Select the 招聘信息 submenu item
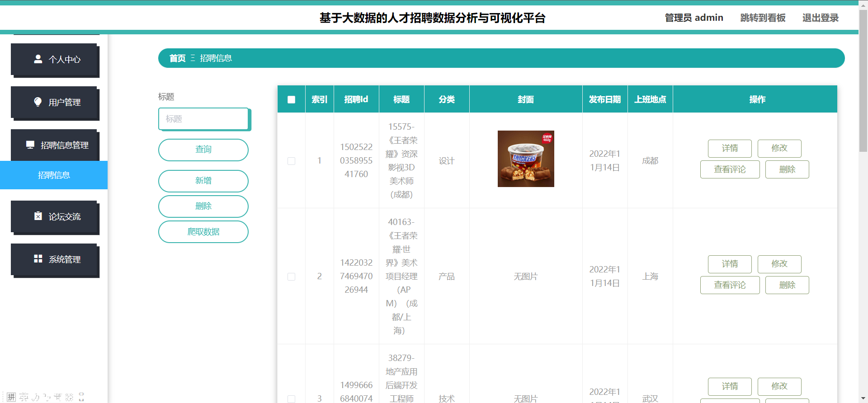Viewport: 868px width, 403px height. [x=54, y=175]
